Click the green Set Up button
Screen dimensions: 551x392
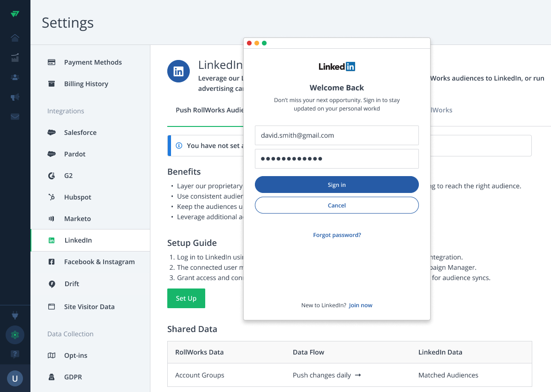click(186, 298)
